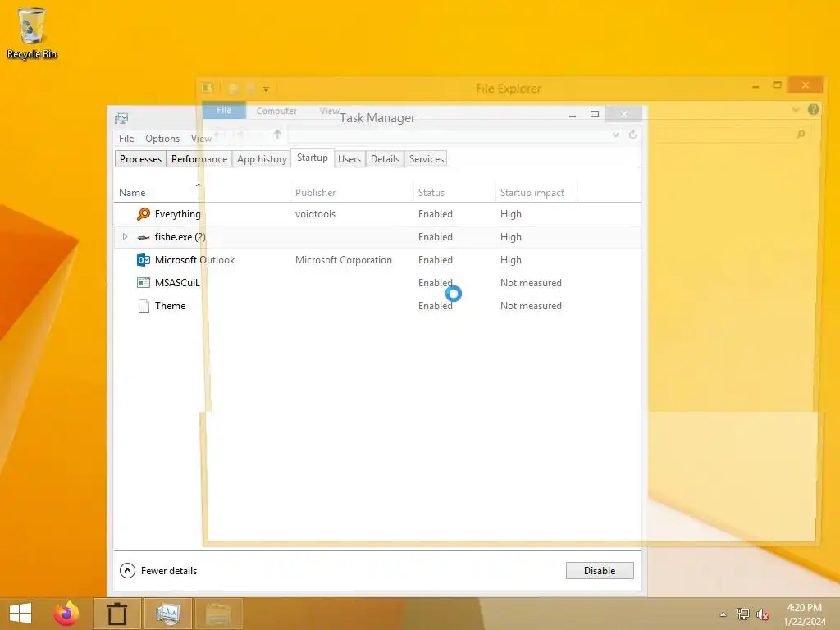Image resolution: width=840 pixels, height=630 pixels.
Task: Click the Microsoft Outlook icon in startup list
Action: point(144,260)
